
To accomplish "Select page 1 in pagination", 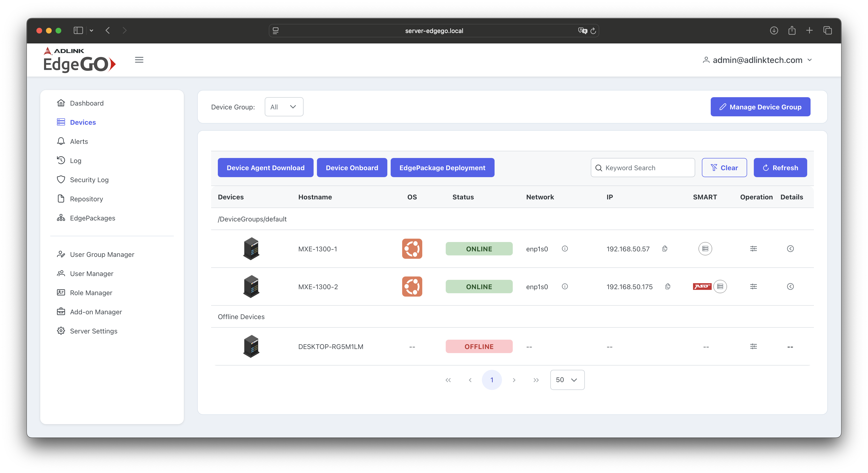I will coord(492,380).
